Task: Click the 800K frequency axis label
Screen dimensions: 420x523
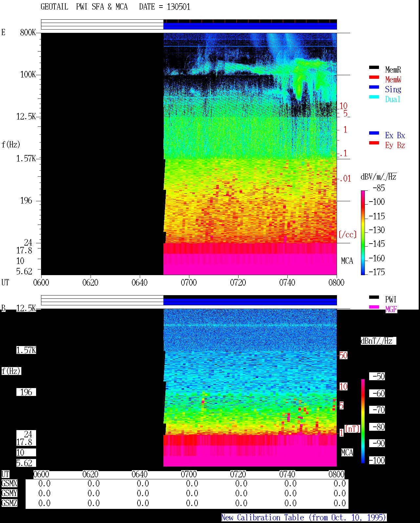Action: [28, 32]
